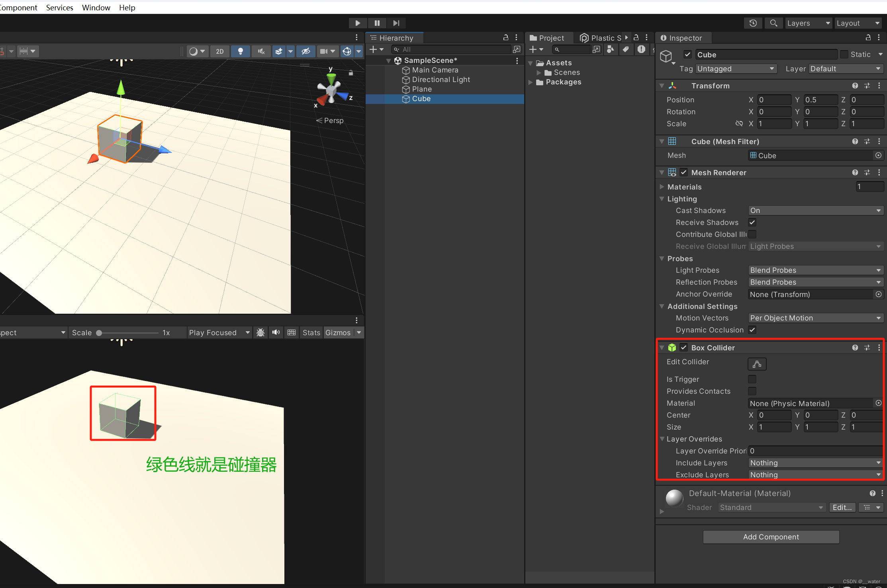This screenshot has width=887, height=588.
Task: Click Edit button next to Standard shader
Action: 842,507
